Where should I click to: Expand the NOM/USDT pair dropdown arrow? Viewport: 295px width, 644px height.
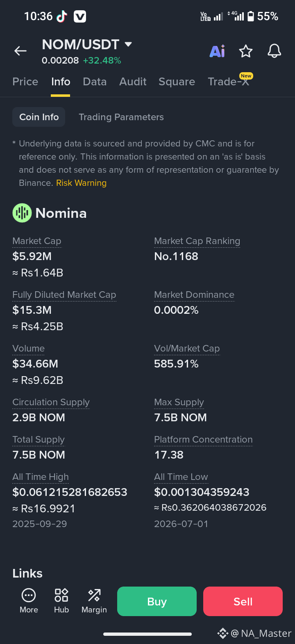coord(128,44)
